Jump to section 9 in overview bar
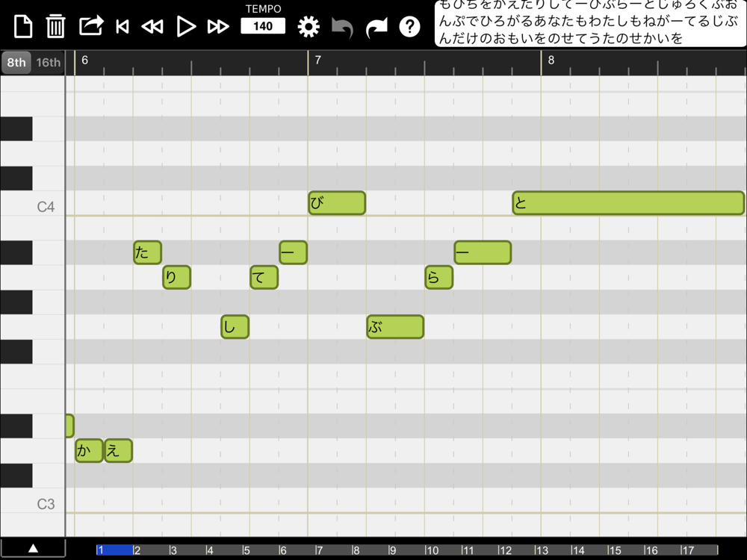This screenshot has height=560, width=747. click(406, 550)
